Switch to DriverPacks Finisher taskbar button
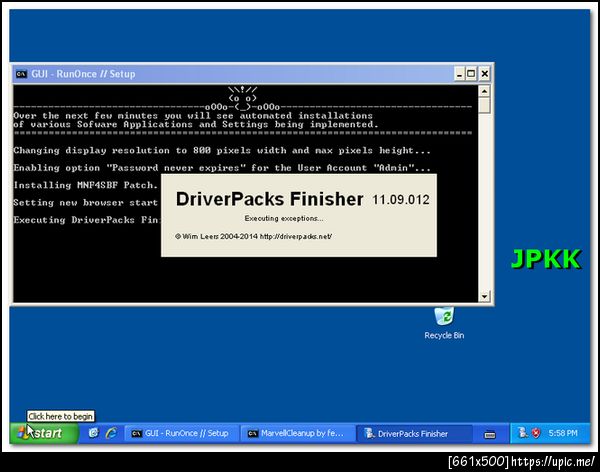The width and height of the screenshot is (600, 472). 414,433
